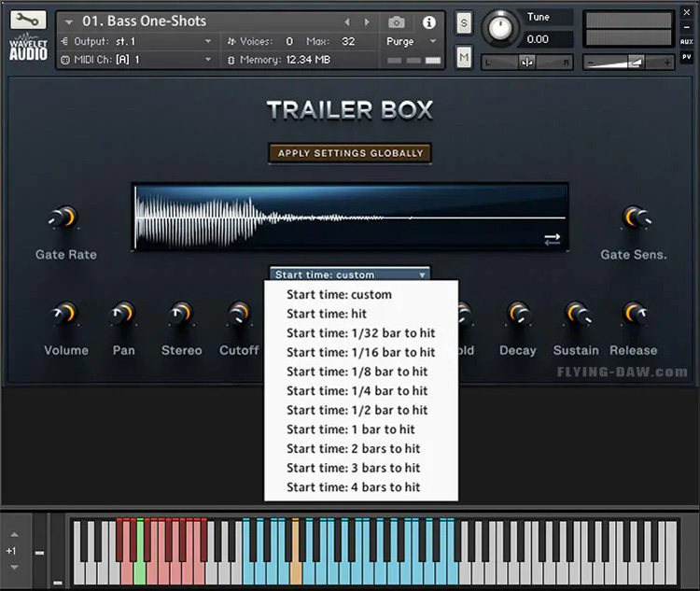The image size is (700, 591).
Task: Click the header volume slider
Action: pyautogui.click(x=628, y=63)
